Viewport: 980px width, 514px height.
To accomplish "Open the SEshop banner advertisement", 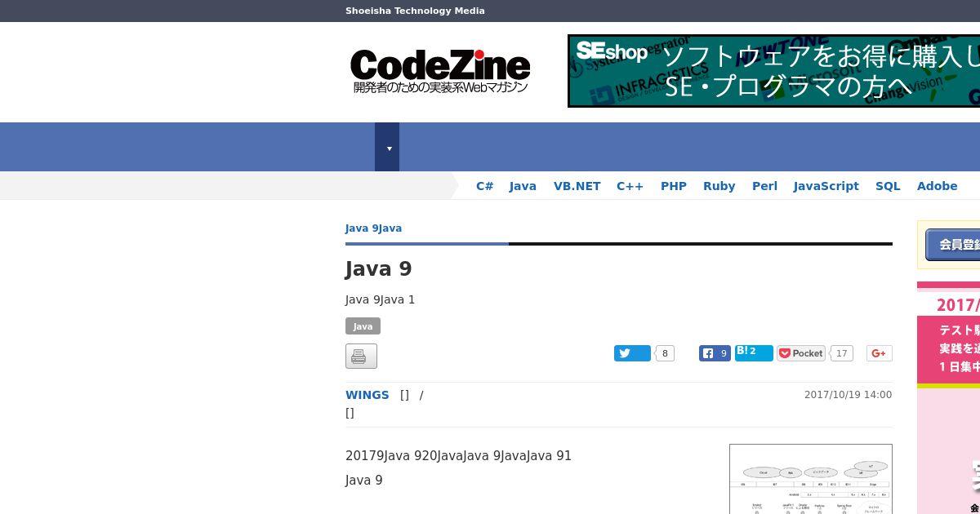I will [773, 71].
